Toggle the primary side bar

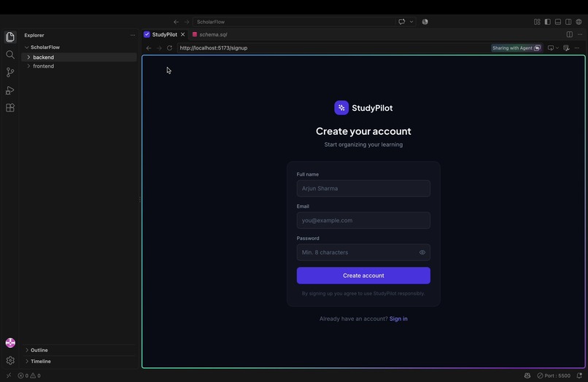pyautogui.click(x=547, y=22)
